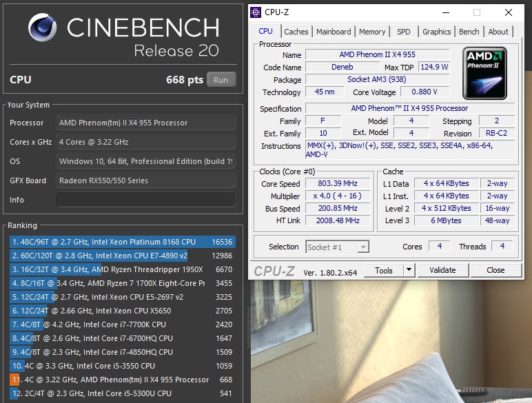This screenshot has height=403, width=532.
Task: Click the Deneb code name value
Action: pyautogui.click(x=342, y=67)
